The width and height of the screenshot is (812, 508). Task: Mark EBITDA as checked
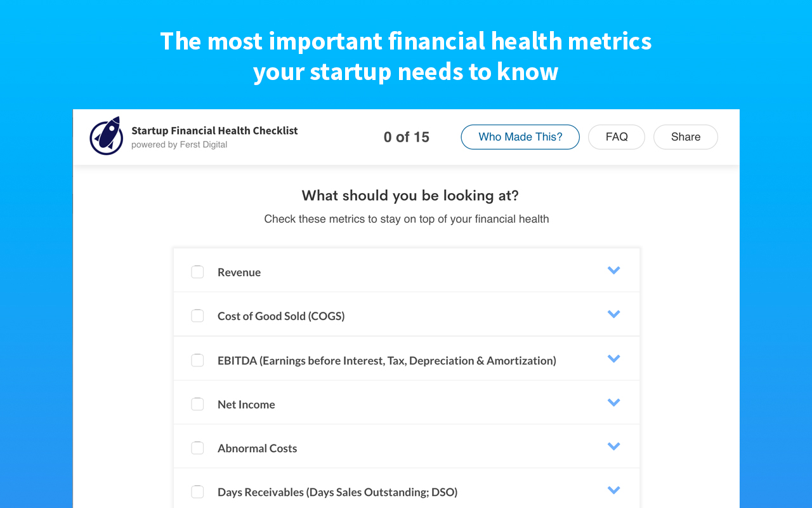coord(197,360)
